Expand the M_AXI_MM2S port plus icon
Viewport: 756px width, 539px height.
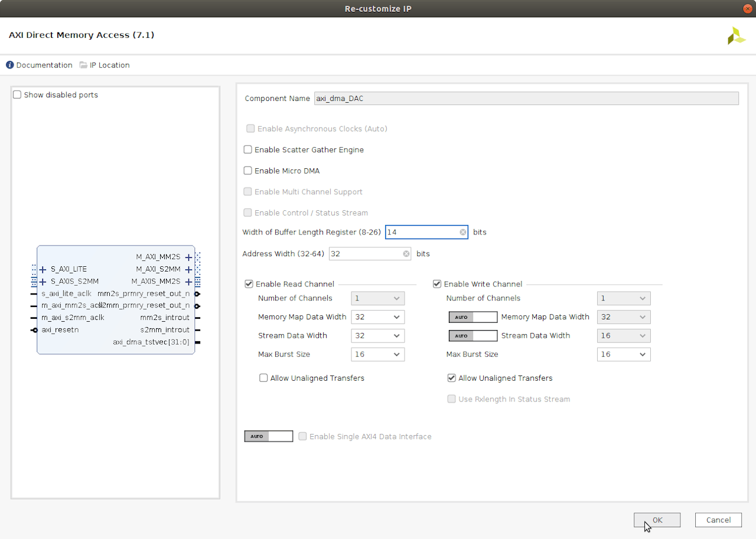point(188,257)
